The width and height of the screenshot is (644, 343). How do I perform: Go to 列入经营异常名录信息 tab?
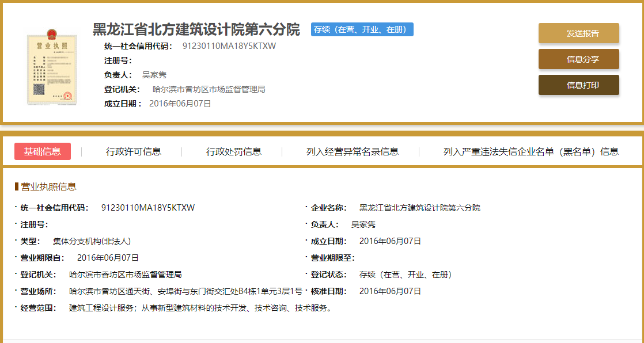pos(353,151)
